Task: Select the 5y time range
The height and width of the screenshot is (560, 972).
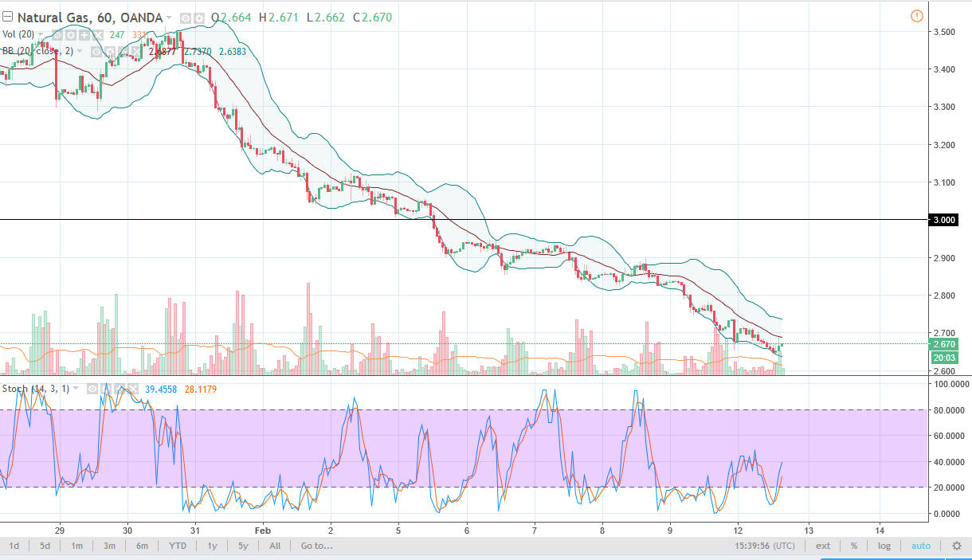Action: (x=242, y=546)
